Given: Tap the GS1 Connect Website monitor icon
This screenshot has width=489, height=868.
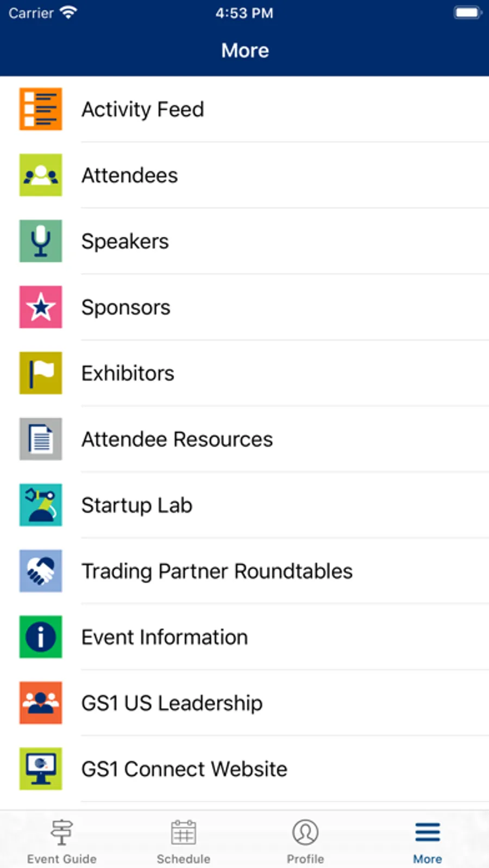Looking at the screenshot, I should pyautogui.click(x=41, y=769).
